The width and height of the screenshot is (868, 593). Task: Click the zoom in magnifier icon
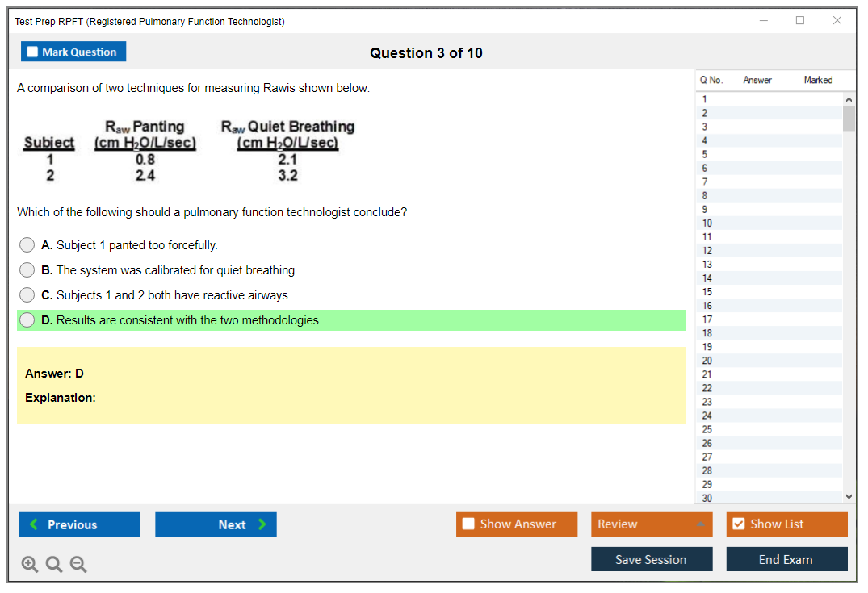coord(29,565)
